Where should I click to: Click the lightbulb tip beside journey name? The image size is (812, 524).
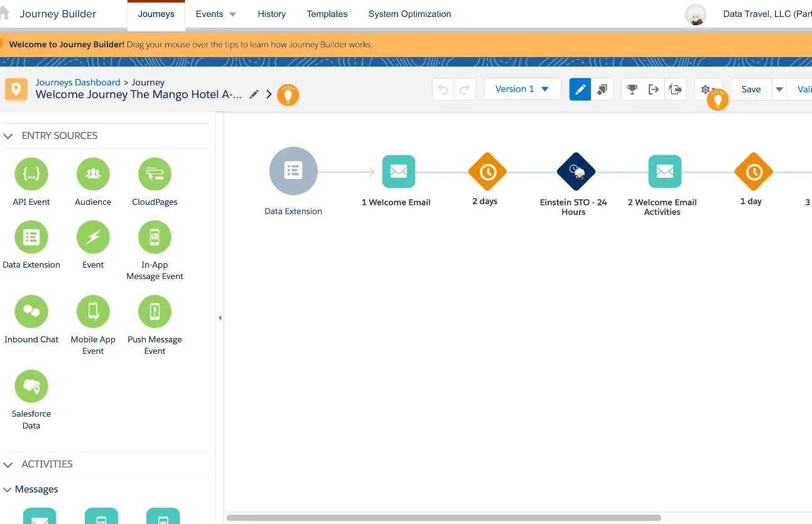point(288,95)
